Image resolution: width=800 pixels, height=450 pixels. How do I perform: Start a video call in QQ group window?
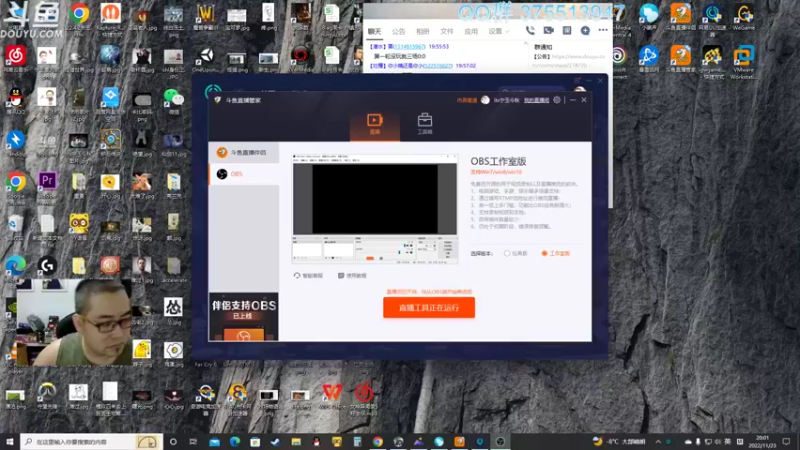pyautogui.click(x=548, y=31)
